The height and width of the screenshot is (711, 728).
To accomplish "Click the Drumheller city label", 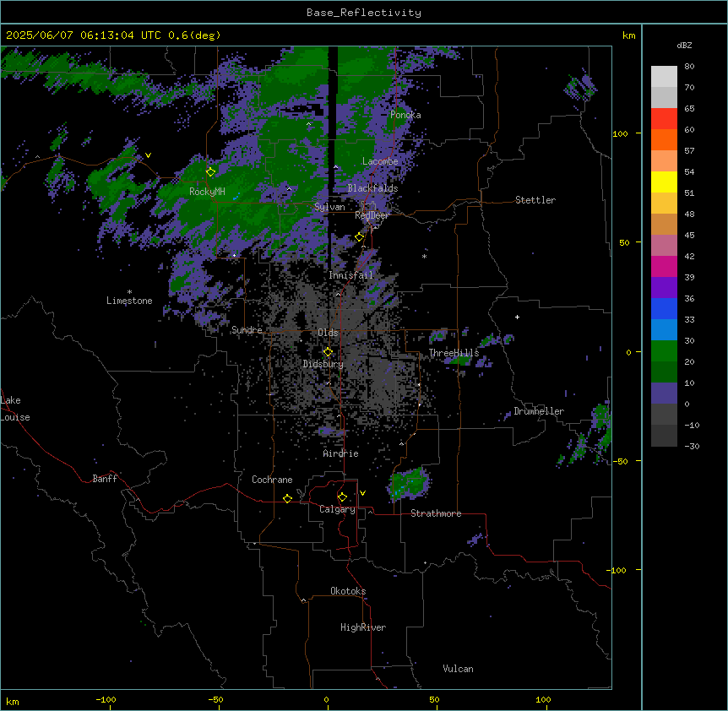I will tap(539, 411).
